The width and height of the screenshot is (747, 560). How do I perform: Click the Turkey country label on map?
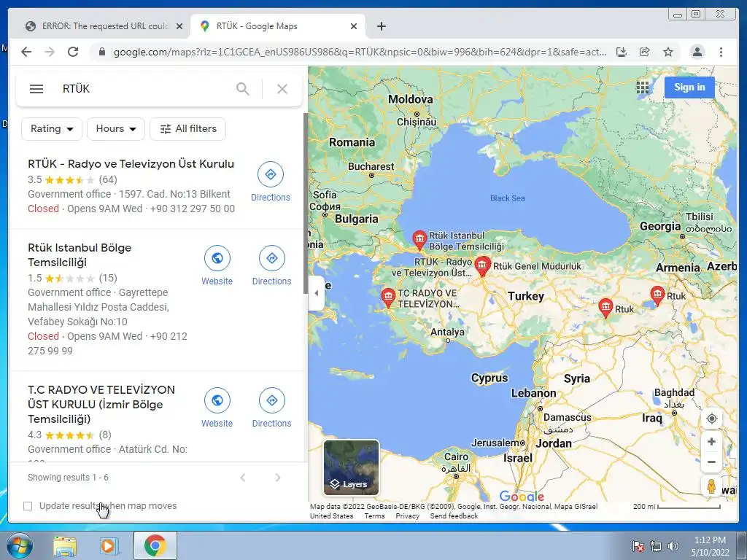[x=526, y=296]
